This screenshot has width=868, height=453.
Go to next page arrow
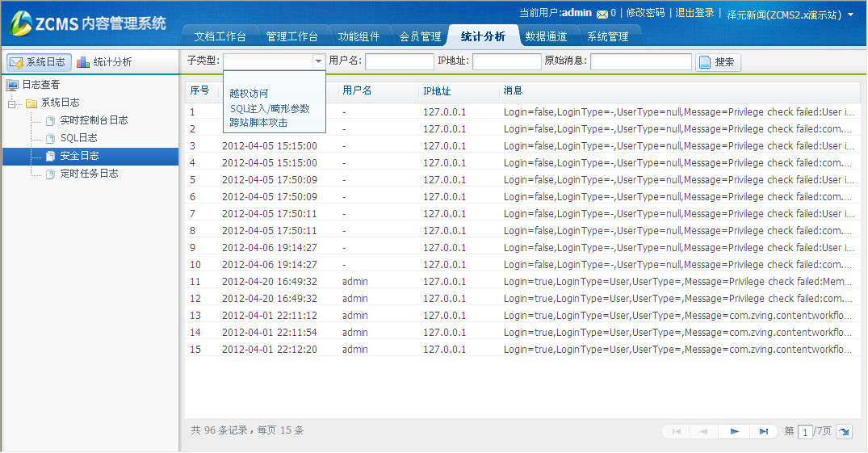point(734,432)
